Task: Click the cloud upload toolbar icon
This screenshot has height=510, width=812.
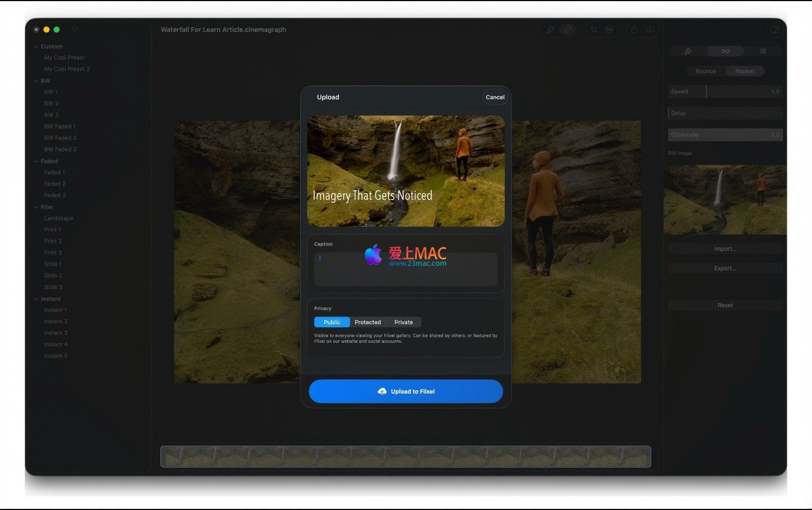Action: [650, 30]
